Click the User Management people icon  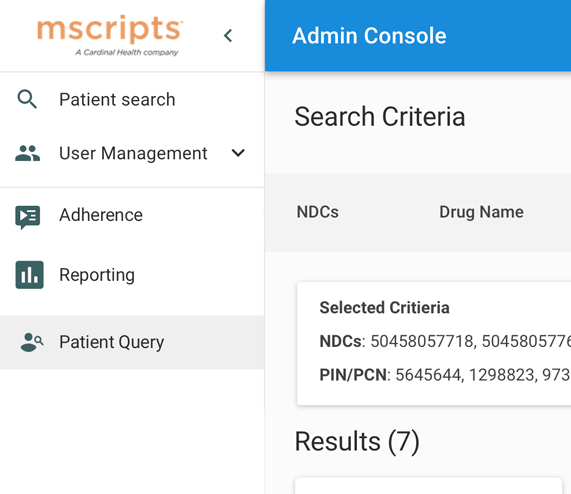pyautogui.click(x=28, y=153)
